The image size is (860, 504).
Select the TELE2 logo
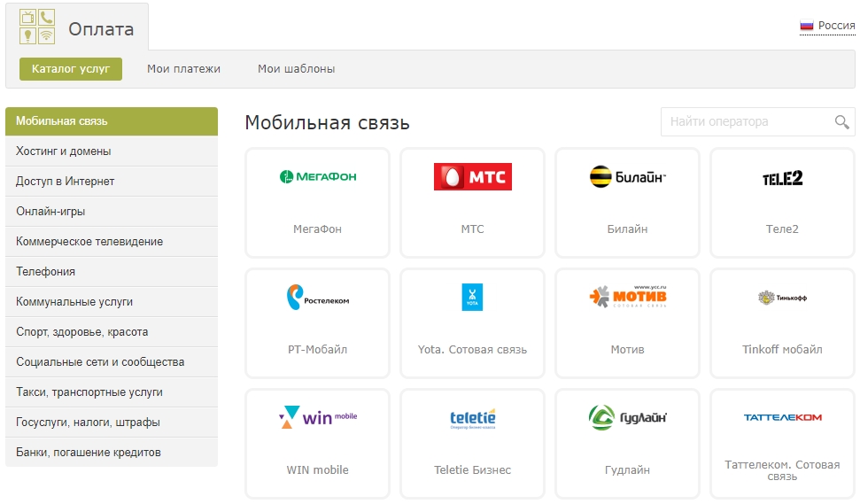[x=783, y=178]
